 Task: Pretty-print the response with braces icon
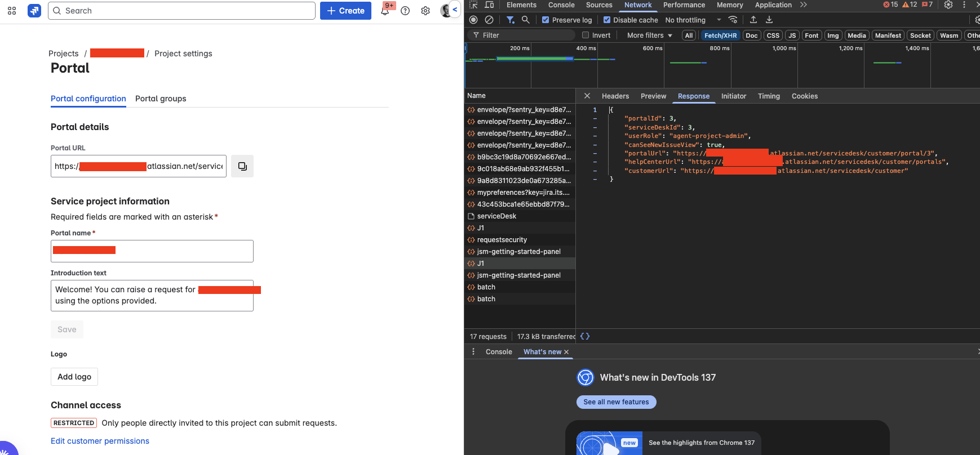point(585,336)
